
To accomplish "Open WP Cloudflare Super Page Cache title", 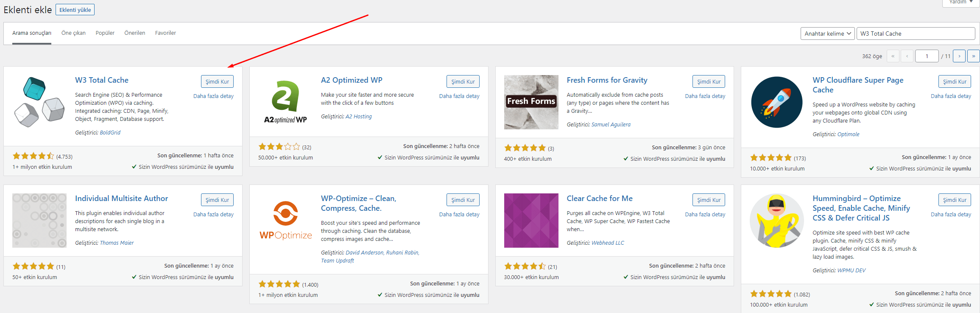I will click(x=858, y=85).
